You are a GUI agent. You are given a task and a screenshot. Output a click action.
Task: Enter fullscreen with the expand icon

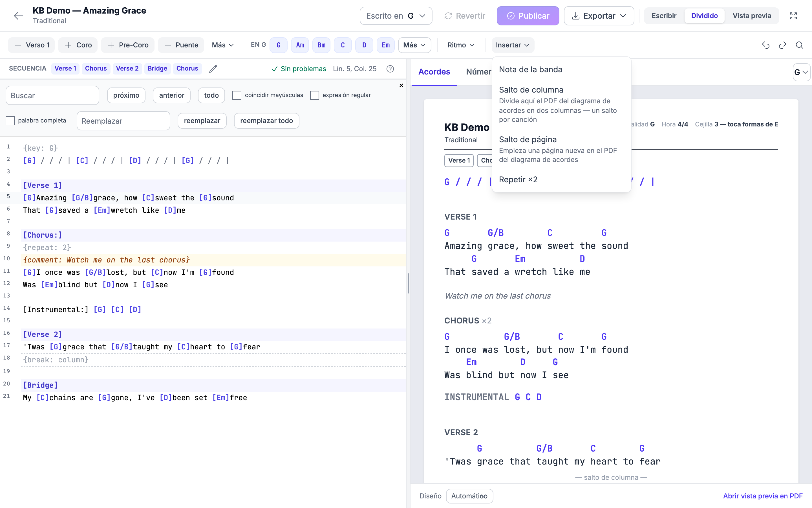coord(793,16)
